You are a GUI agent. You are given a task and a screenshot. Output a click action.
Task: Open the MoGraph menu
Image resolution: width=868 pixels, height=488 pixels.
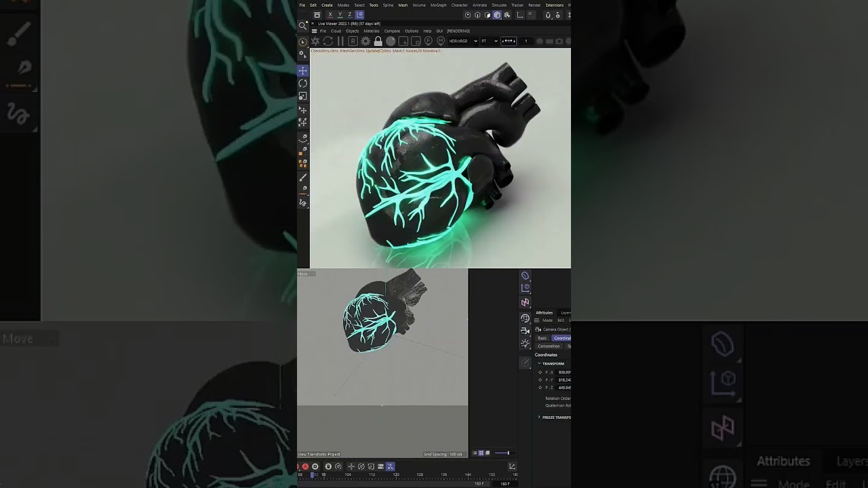pyautogui.click(x=438, y=5)
